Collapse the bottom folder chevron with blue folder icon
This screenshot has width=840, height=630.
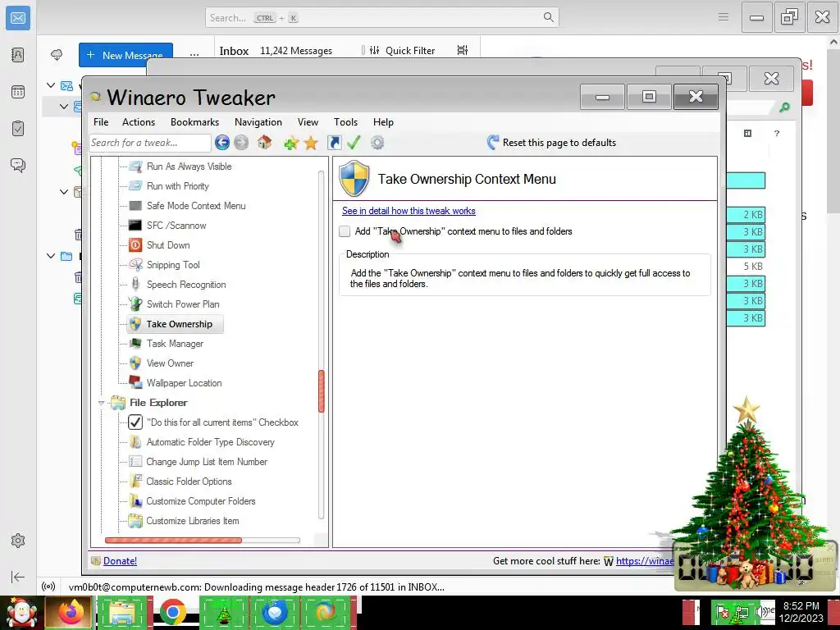51,256
